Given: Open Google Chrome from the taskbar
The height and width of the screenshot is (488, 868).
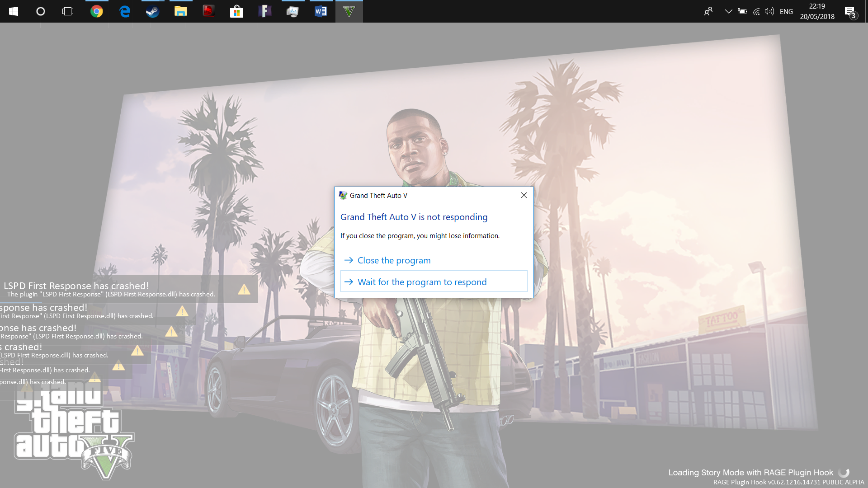Looking at the screenshot, I should pyautogui.click(x=96, y=11).
